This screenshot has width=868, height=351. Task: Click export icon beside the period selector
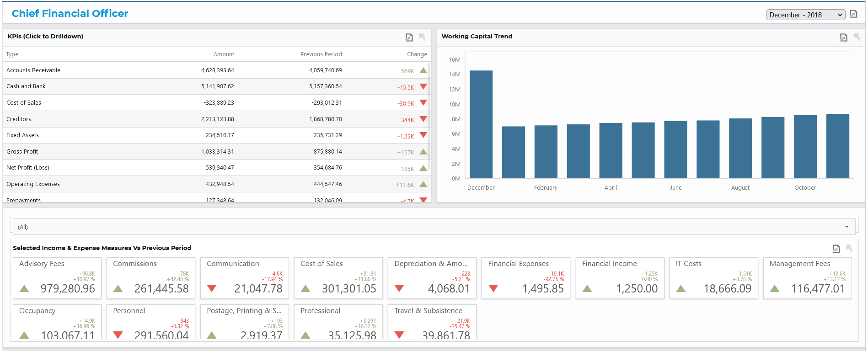(853, 14)
